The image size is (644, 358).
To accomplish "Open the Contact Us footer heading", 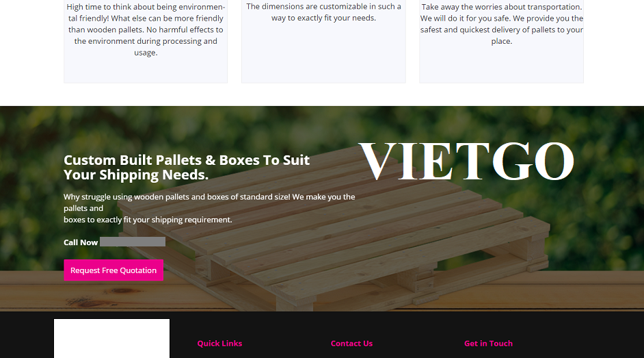I will [351, 343].
